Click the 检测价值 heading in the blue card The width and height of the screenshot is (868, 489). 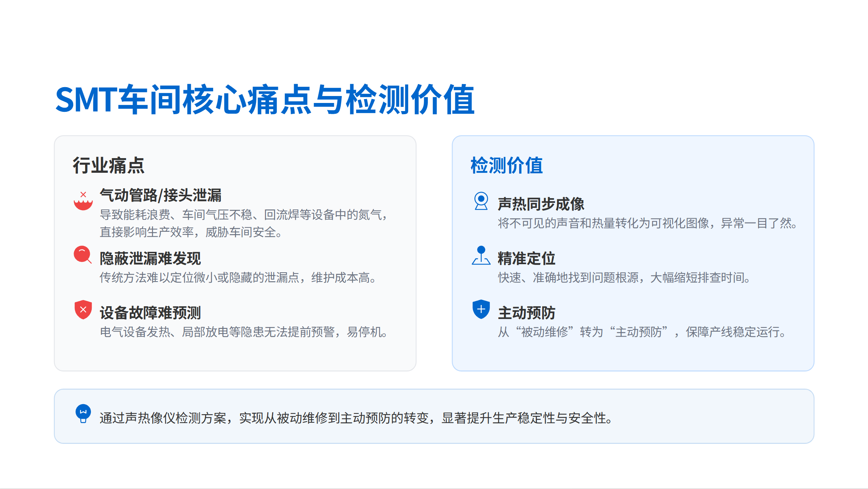(506, 165)
